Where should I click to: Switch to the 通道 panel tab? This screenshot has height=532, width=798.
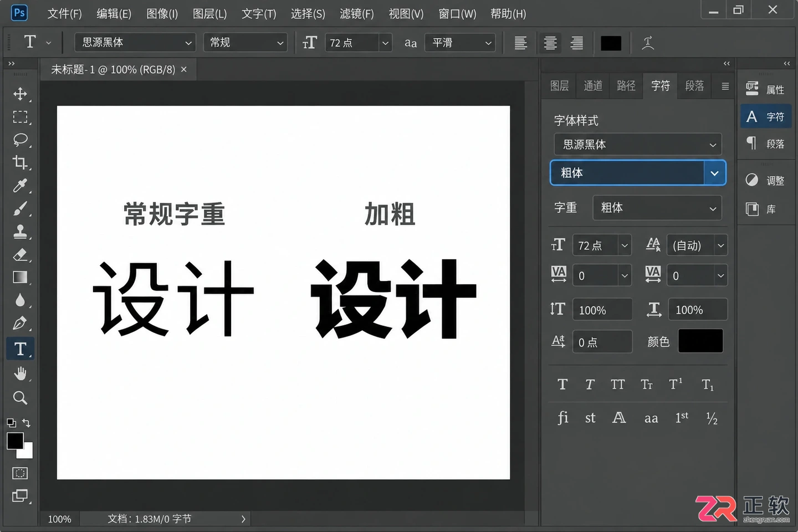click(x=593, y=86)
